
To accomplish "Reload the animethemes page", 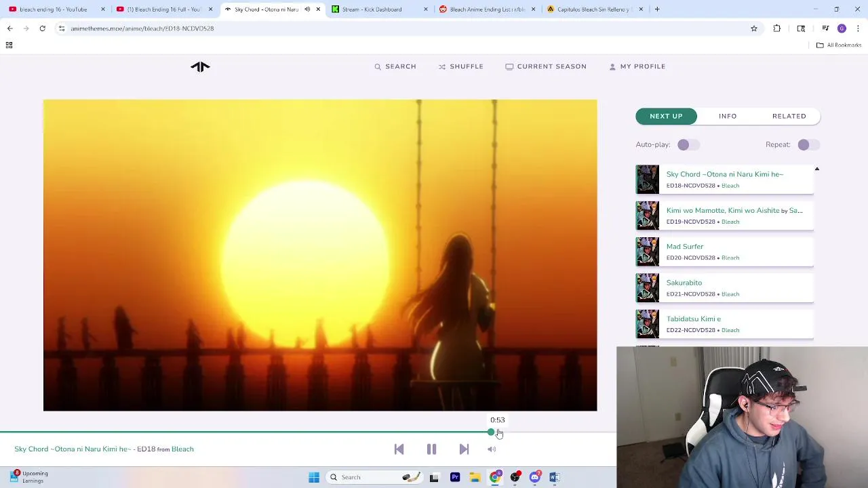I will 42,28.
